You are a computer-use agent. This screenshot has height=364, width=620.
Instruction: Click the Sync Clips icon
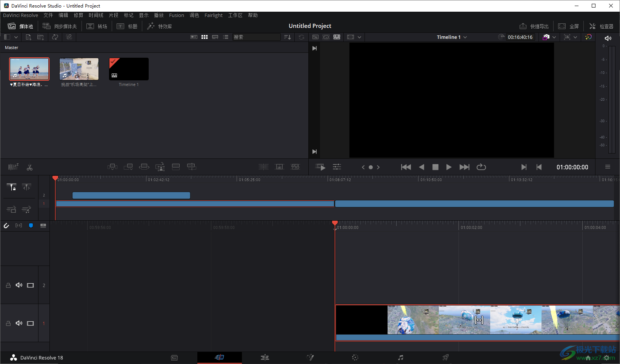[x=55, y=37]
